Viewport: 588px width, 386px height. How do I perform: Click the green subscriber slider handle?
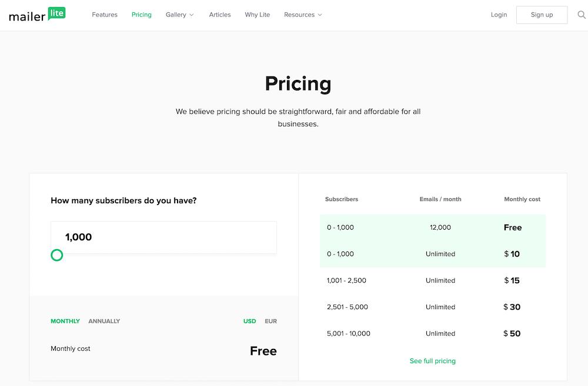click(57, 255)
